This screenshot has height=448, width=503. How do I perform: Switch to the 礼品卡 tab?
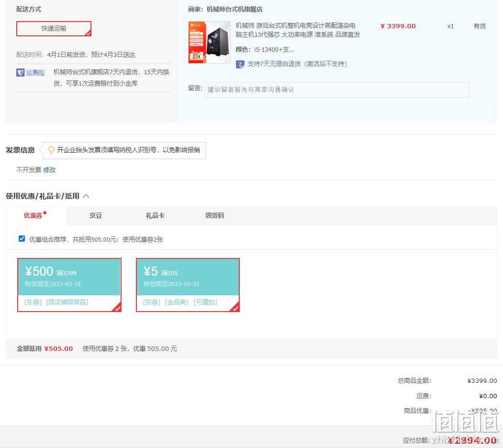[x=155, y=216]
